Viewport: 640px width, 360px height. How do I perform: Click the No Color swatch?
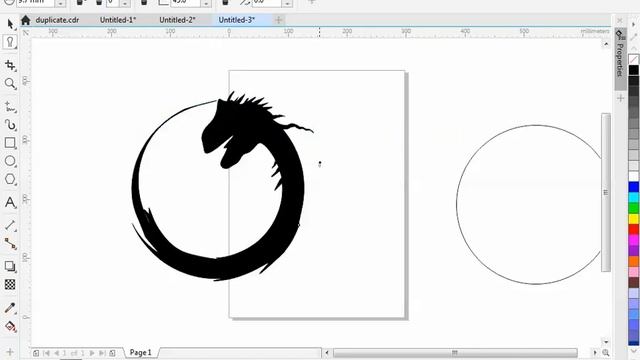pos(634,60)
